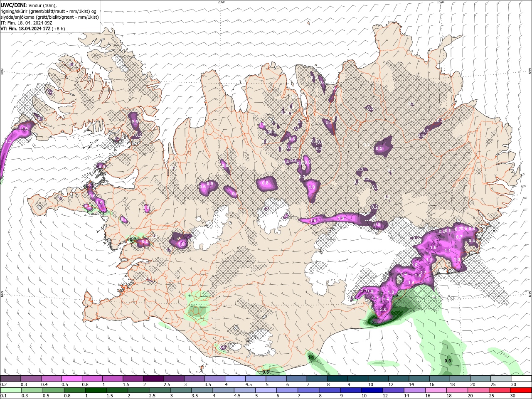Click the 'slydda/snjókoma' legend description line
Viewport: 532px width, 399px height.
coord(49,17)
